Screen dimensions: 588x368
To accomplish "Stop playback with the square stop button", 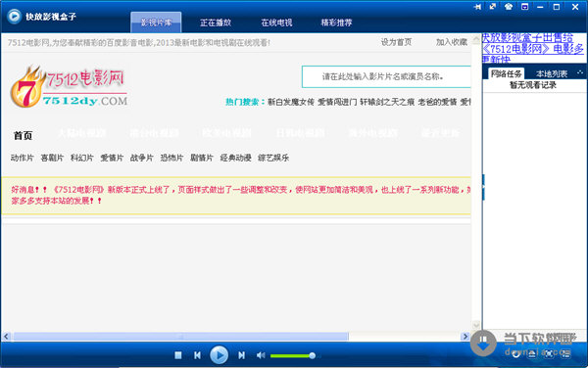I will pyautogui.click(x=178, y=355).
